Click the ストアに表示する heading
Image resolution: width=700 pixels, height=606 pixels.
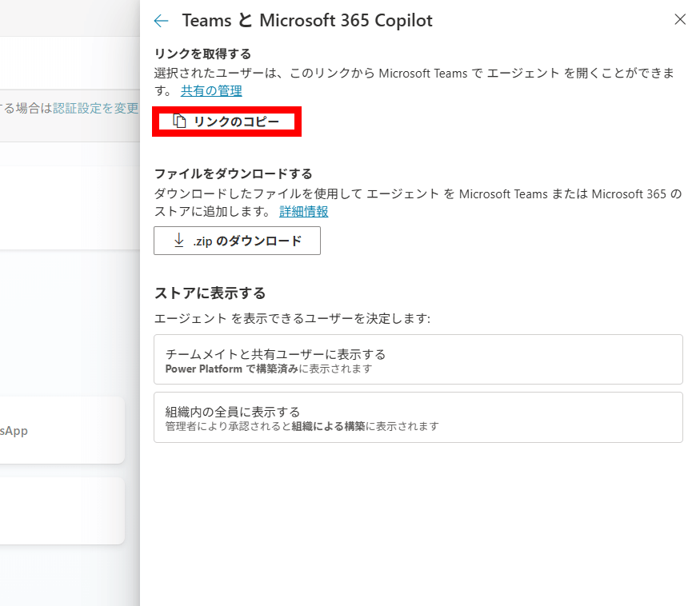pyautogui.click(x=210, y=293)
